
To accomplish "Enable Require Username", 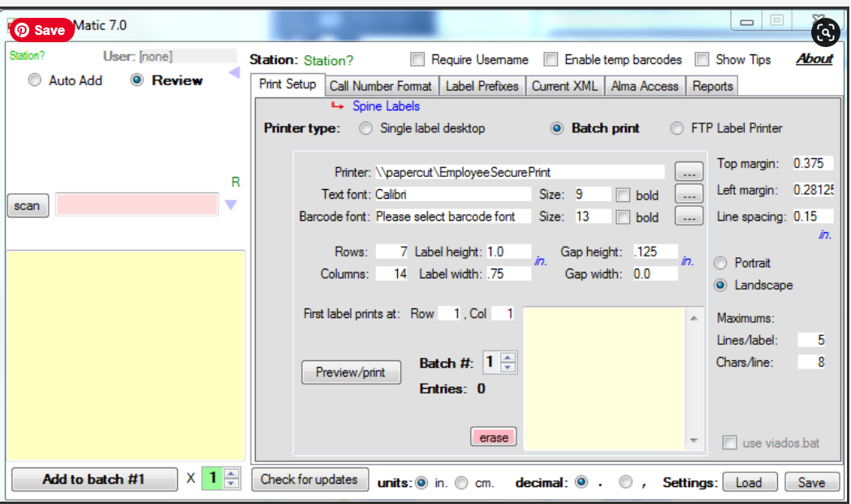I will point(417,59).
